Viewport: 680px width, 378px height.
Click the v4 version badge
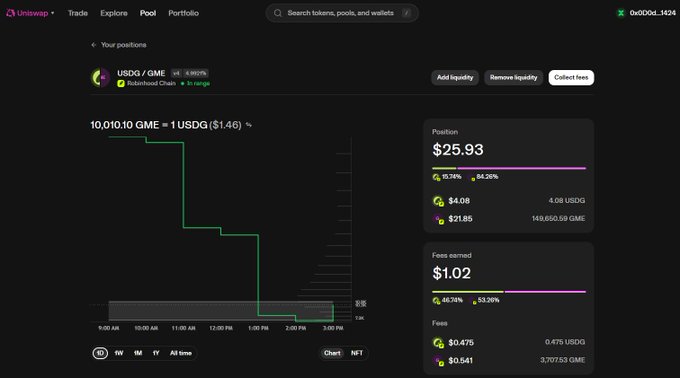coord(176,73)
